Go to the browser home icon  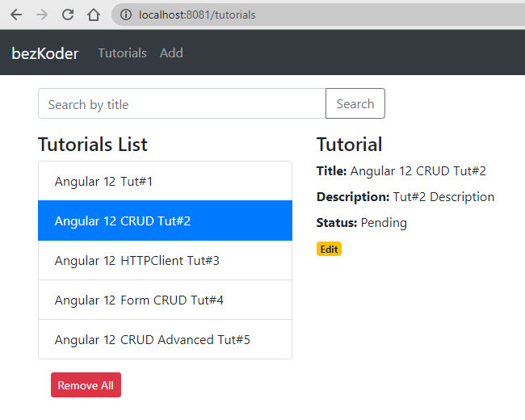tap(94, 15)
